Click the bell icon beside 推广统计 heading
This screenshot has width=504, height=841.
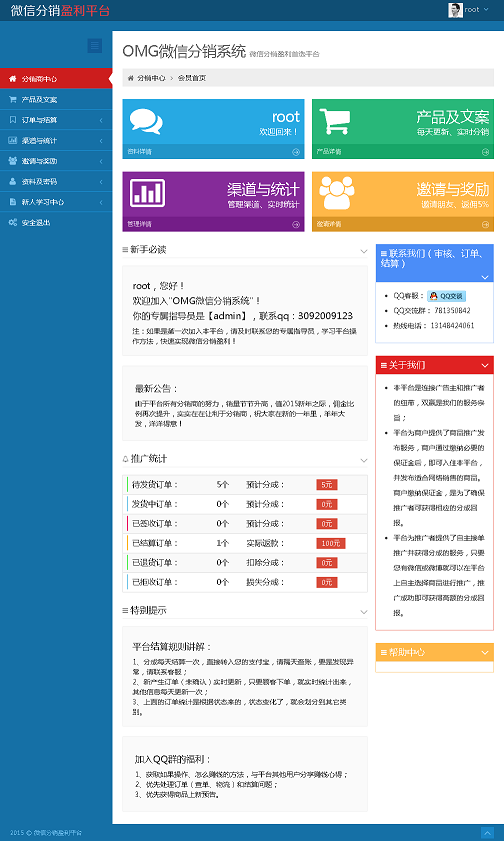coord(125,459)
